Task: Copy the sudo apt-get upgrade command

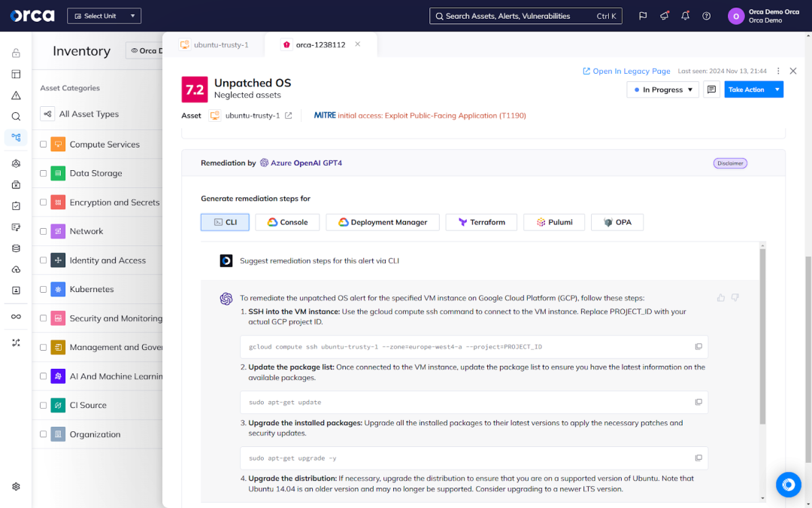Action: [698, 458]
